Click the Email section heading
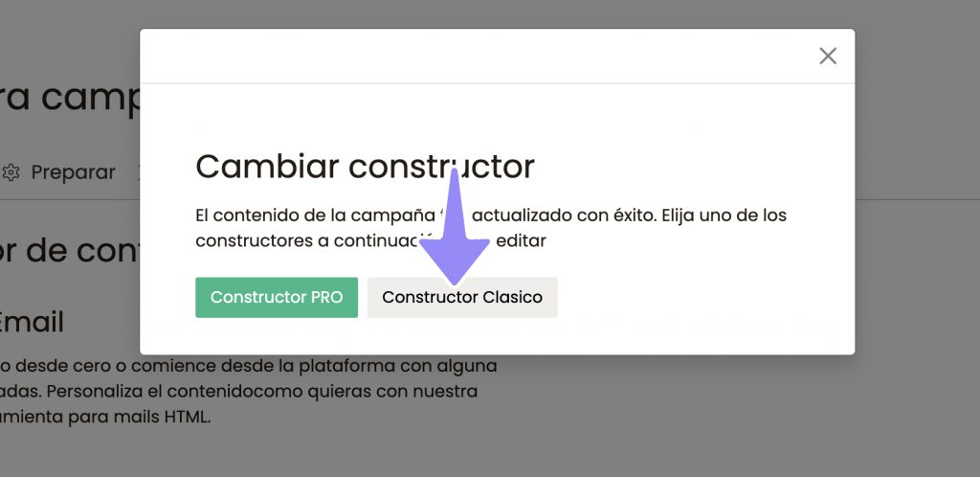This screenshot has height=477, width=980. (x=33, y=323)
